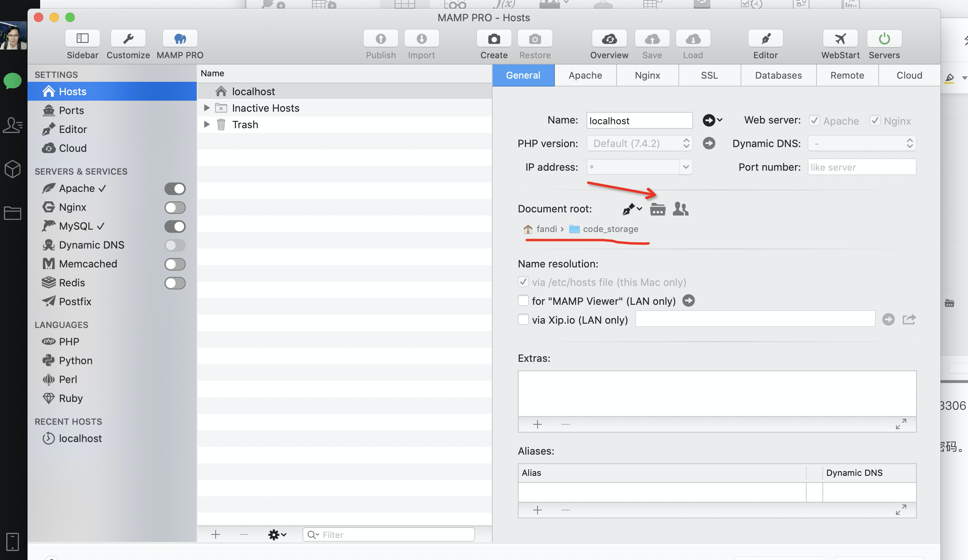Switch to the Remote tab
Screen dimensions: 968x560
[x=848, y=75]
